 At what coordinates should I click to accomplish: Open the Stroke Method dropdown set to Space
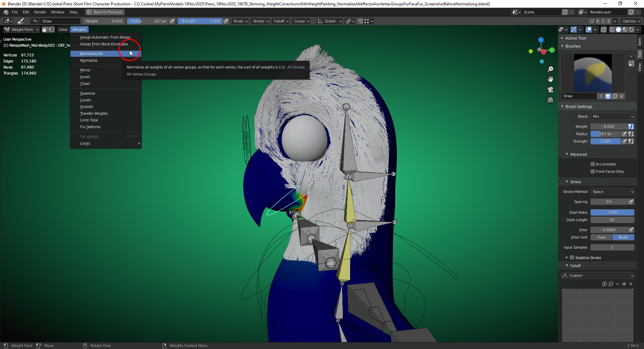612,192
